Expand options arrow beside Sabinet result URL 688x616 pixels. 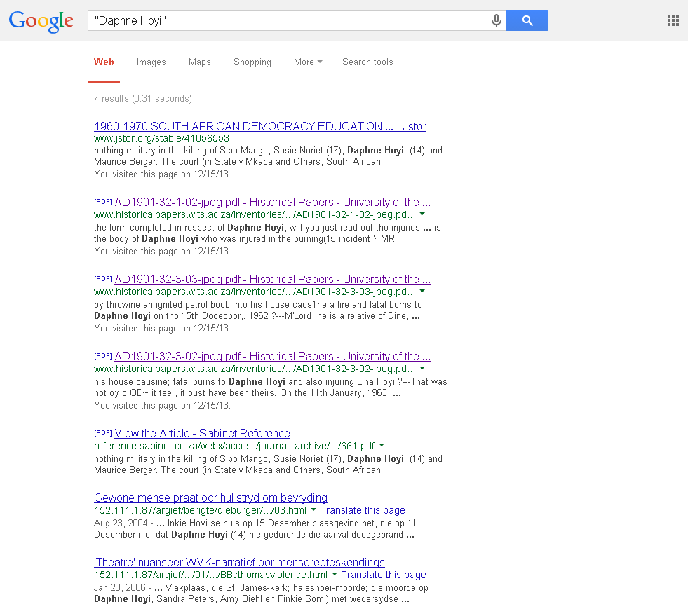[382, 446]
